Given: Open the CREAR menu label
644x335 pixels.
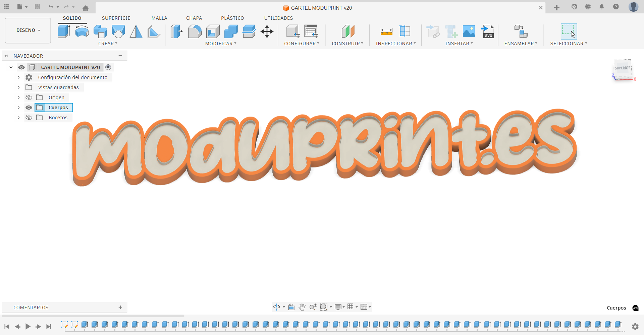Looking at the screenshot, I should pos(108,44).
